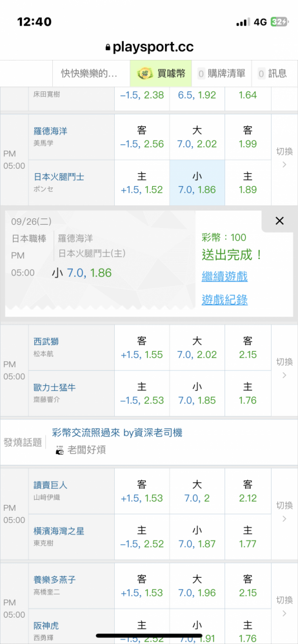Open 購牌清單 tab
The image size is (298, 644).
coord(221,73)
